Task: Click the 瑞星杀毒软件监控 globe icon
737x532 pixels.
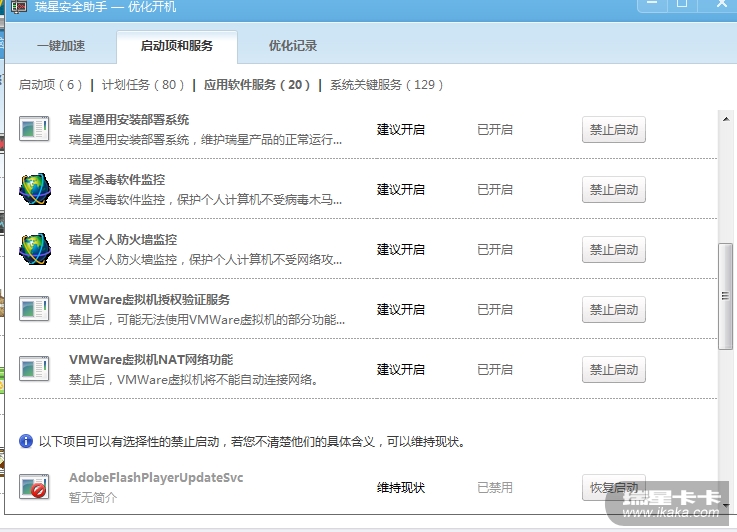Action: [35, 189]
